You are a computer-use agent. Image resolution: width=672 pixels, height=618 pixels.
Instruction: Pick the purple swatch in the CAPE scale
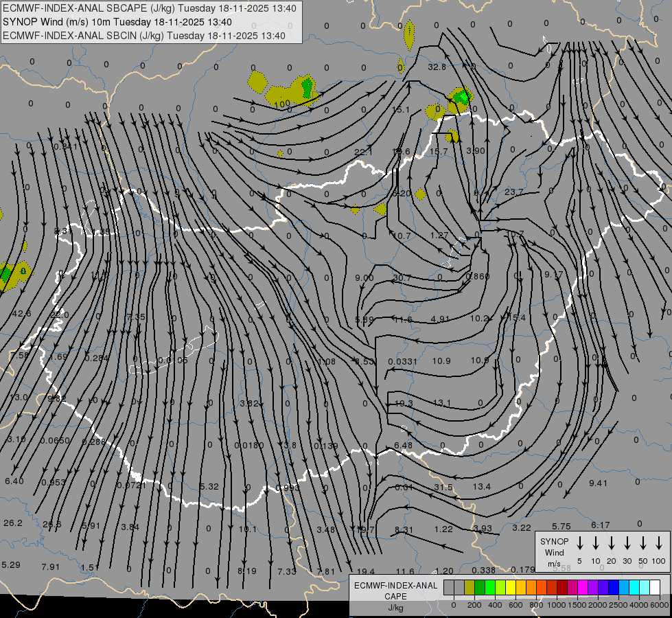tap(593, 587)
